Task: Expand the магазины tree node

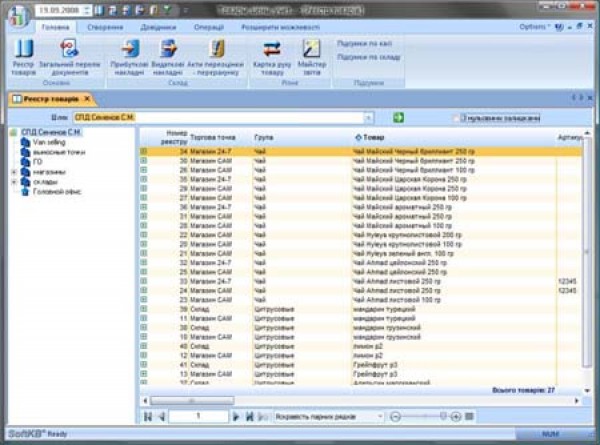Action: tap(13, 171)
